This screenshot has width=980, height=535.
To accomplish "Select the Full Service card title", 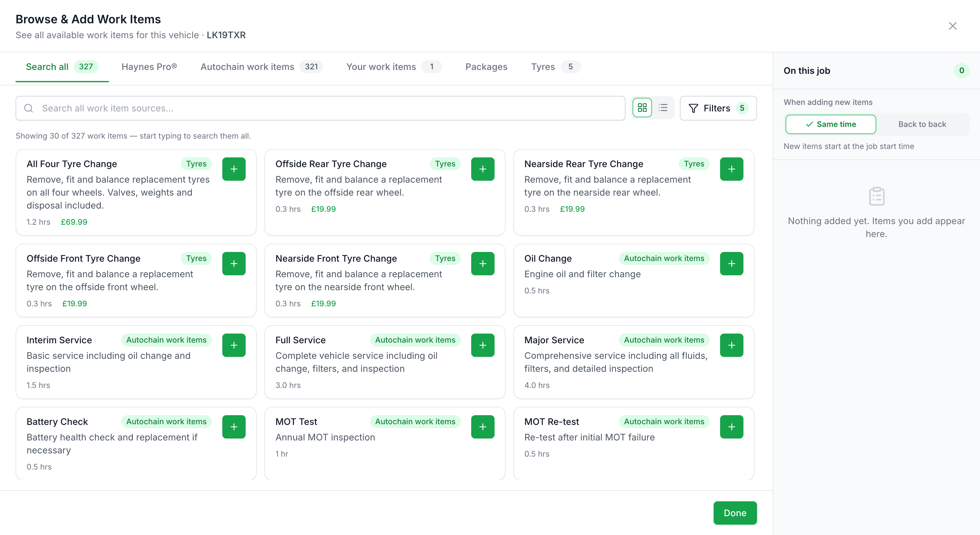I will tap(300, 340).
